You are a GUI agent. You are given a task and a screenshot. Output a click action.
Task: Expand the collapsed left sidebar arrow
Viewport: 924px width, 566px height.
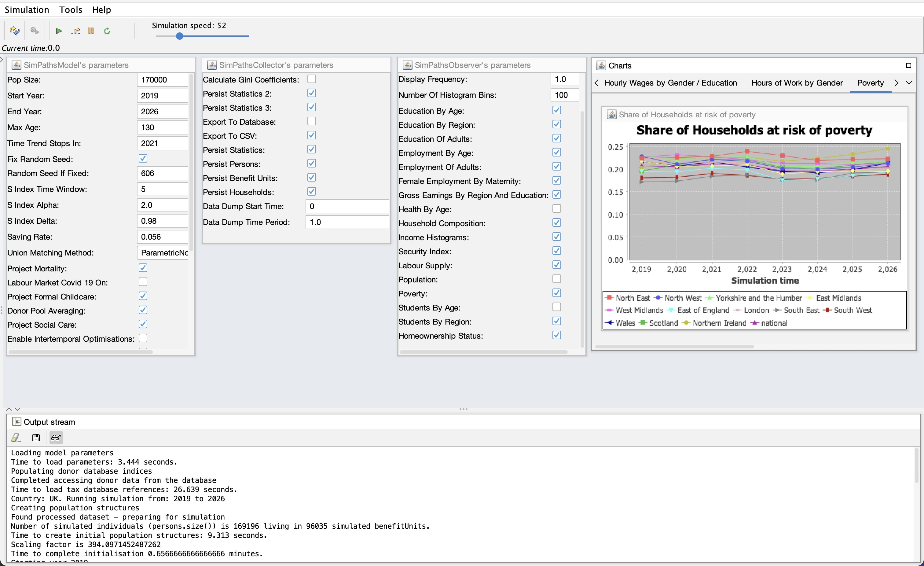tap(2, 59)
